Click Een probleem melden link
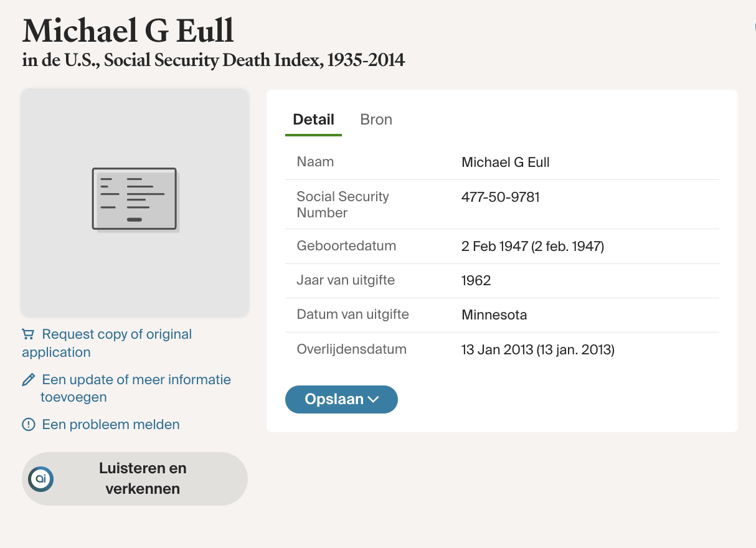Viewport: 756px width, 548px height. pyautogui.click(x=110, y=425)
